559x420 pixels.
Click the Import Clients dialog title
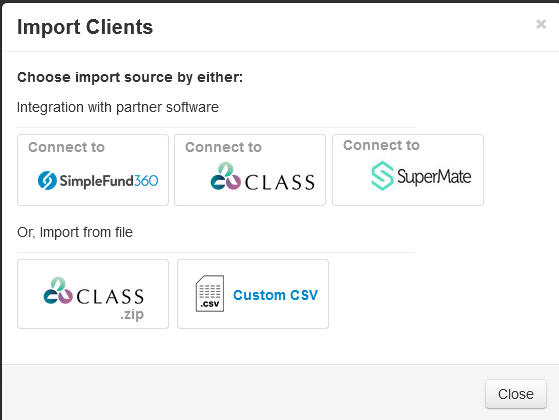[x=85, y=27]
